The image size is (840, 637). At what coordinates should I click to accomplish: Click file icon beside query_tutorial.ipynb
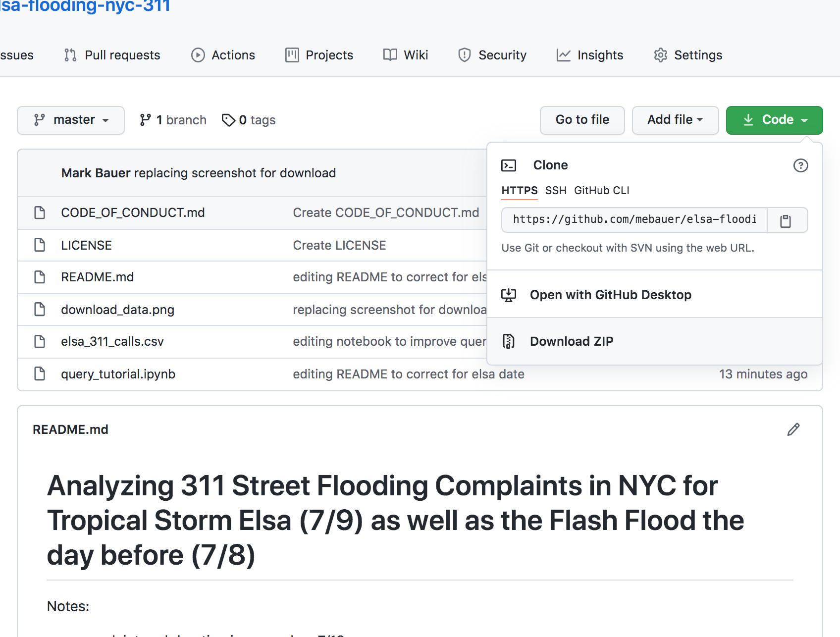[40, 373]
